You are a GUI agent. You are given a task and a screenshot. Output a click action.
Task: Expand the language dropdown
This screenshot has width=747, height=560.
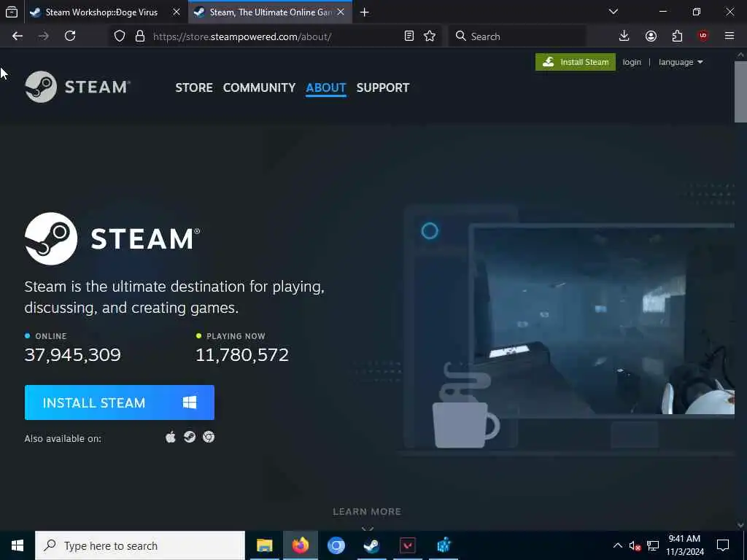pyautogui.click(x=681, y=63)
